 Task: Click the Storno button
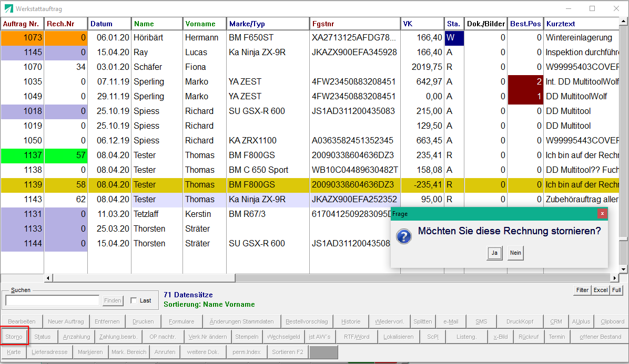point(14,336)
